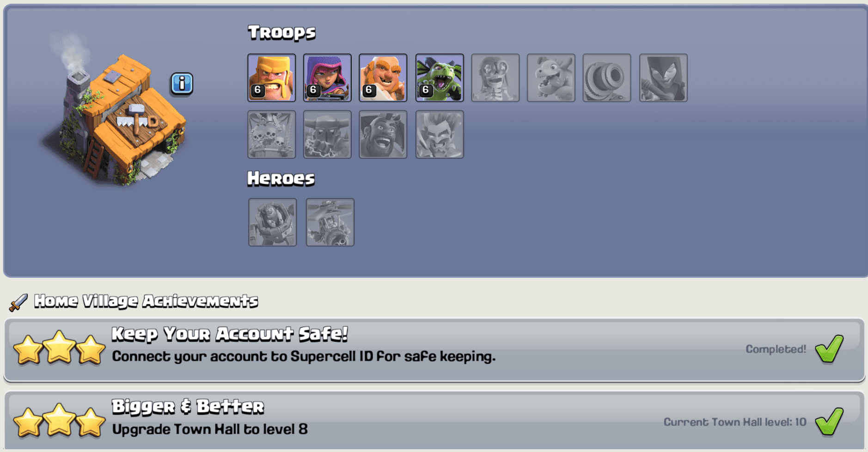Screen dimensions: 868x452
Task: Click the Builder Hall building image
Action: tap(116, 116)
